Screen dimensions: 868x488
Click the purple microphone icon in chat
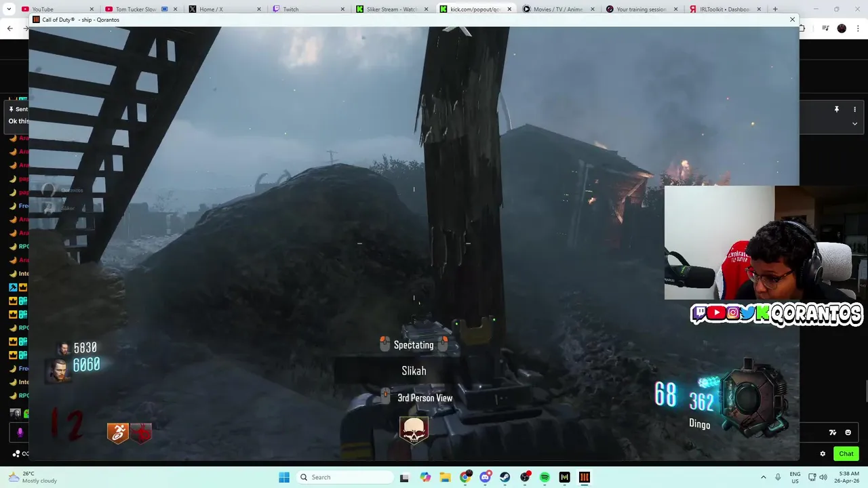(20, 432)
